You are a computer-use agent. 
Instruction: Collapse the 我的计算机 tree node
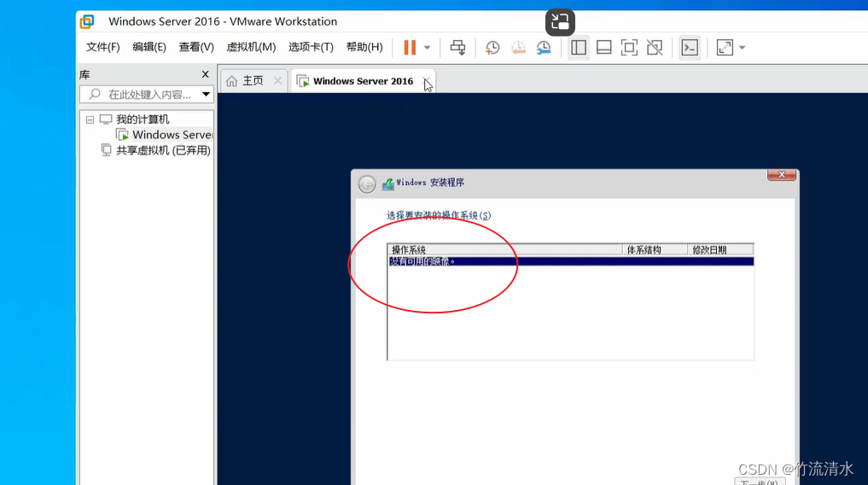90,120
